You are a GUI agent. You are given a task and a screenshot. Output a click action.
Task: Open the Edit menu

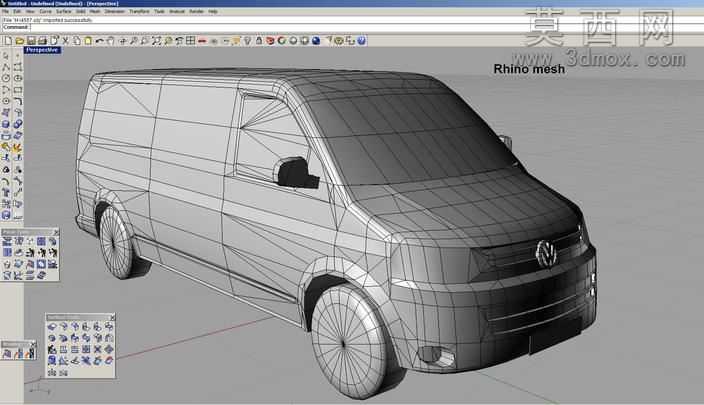17,11
